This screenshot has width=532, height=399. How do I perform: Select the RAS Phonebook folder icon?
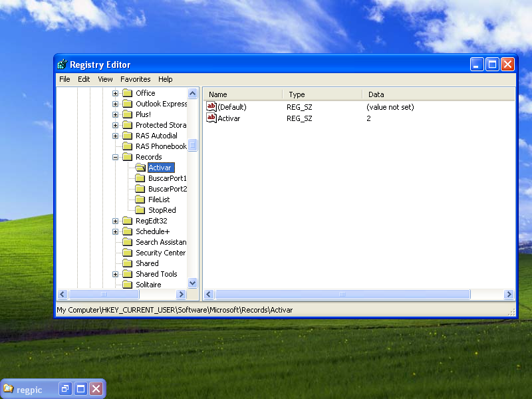(x=127, y=146)
